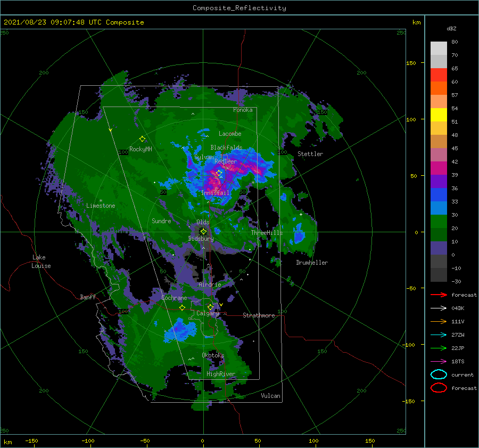Pick the light grey 70-80 dBZ swatch

point(439,48)
